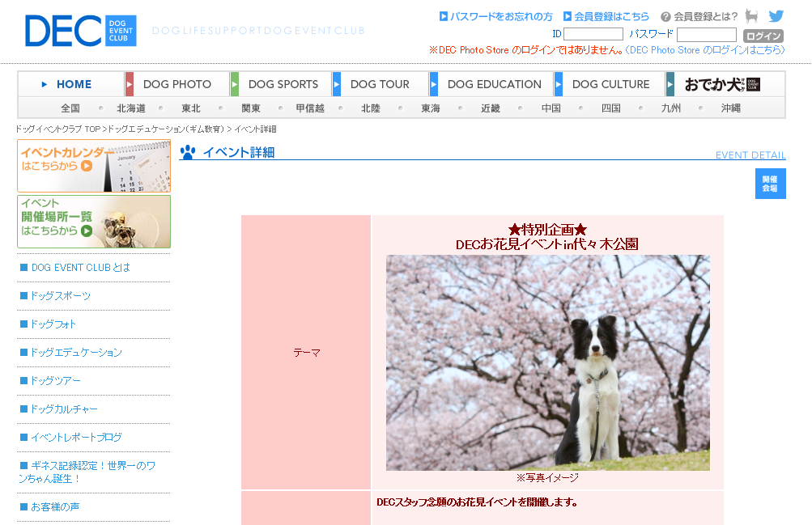Click the blue 開催会場 square button
The image size is (812, 525).
pyautogui.click(x=770, y=184)
